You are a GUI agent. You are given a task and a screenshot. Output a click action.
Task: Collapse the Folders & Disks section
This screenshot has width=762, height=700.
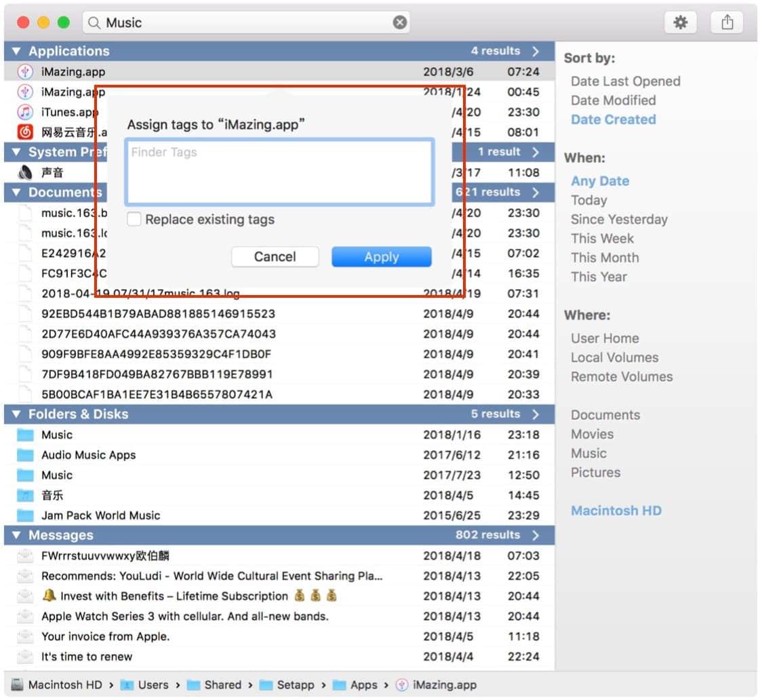click(x=16, y=414)
